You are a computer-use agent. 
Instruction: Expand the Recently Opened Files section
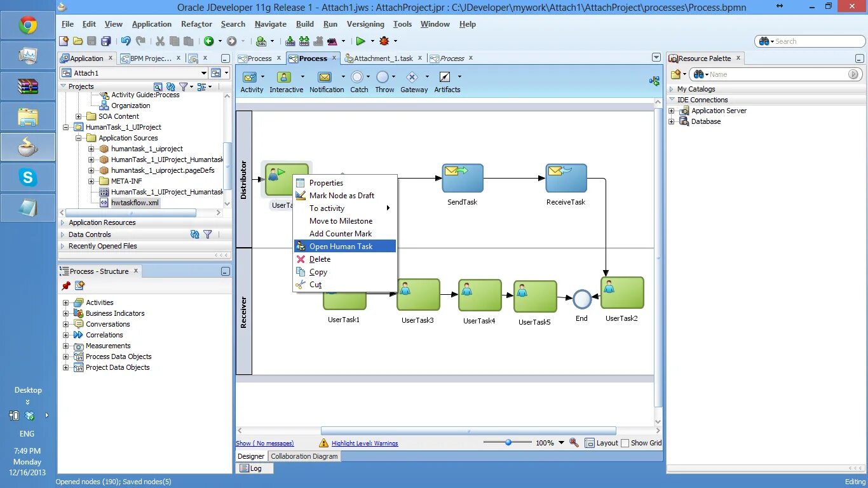[x=63, y=246]
